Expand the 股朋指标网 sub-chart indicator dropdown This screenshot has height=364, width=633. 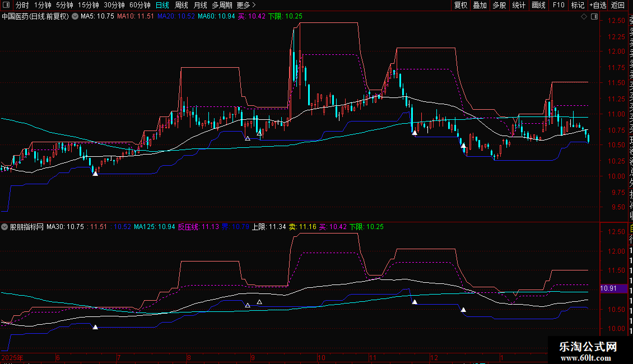tap(5, 227)
